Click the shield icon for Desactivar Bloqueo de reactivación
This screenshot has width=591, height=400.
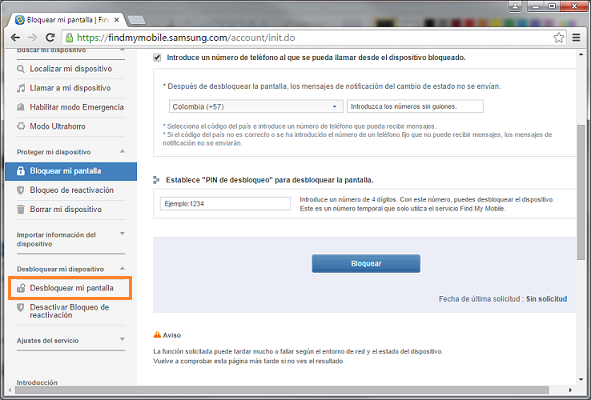[21, 308]
